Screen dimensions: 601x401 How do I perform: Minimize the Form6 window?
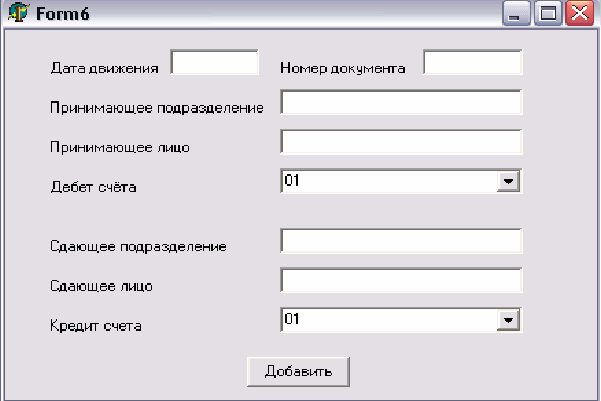pos(515,14)
